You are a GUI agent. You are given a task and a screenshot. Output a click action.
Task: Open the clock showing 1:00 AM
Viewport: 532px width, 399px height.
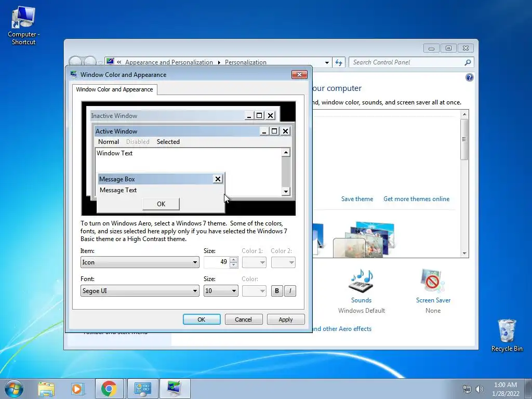pyautogui.click(x=506, y=389)
